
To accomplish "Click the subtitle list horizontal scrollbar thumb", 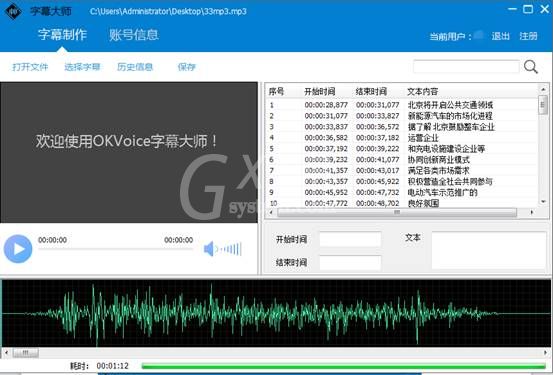I will (397, 212).
